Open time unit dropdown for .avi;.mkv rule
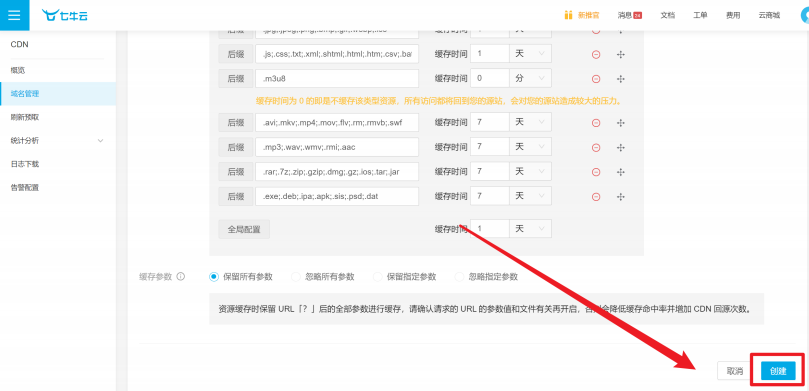 coord(530,122)
